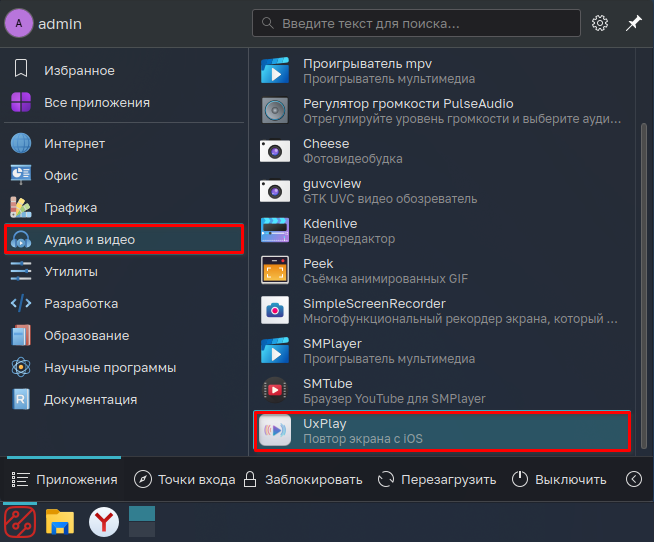Open PulseAudio volume control
This screenshot has width=654, height=542.
pyautogui.click(x=441, y=111)
